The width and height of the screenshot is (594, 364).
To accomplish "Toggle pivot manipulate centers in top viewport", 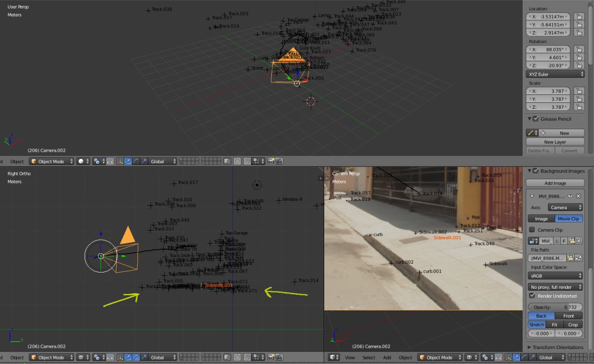I will tap(110, 161).
